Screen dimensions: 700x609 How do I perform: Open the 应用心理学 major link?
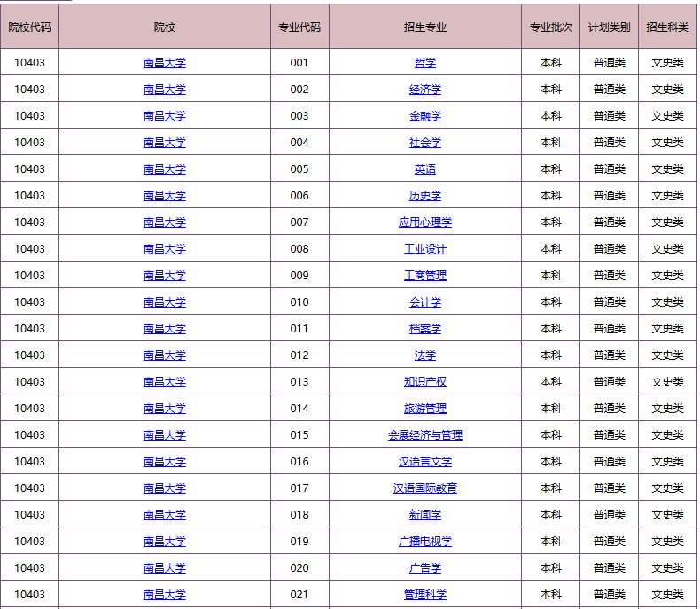click(x=425, y=223)
